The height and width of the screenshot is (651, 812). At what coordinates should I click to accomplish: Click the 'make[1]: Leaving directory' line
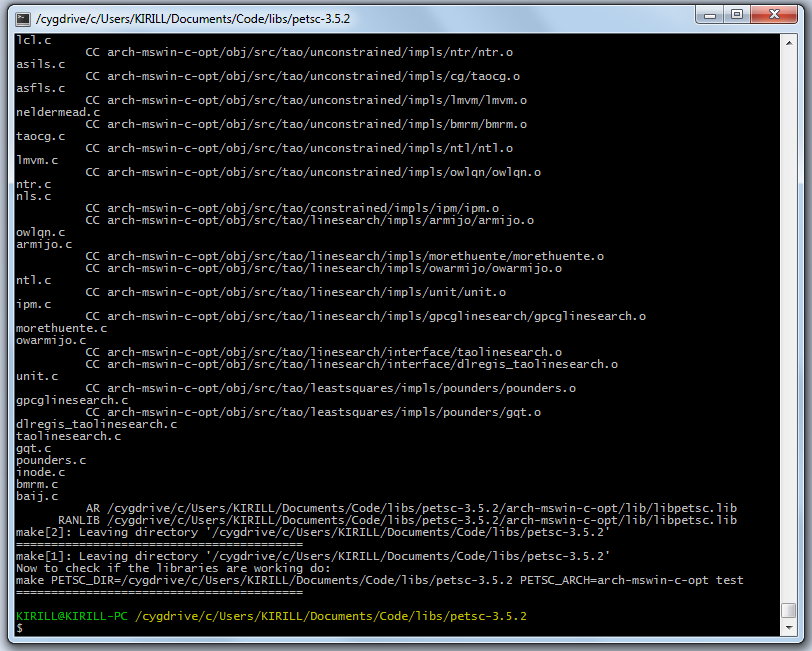(313, 556)
